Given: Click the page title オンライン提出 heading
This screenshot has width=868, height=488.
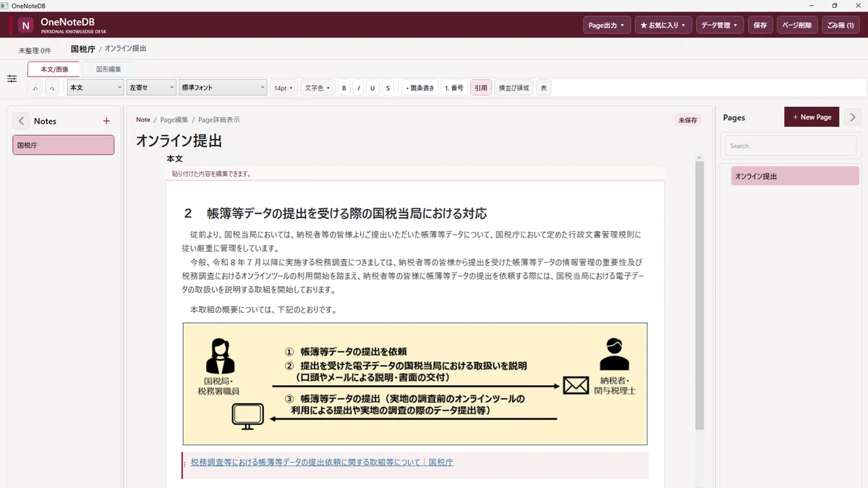Looking at the screenshot, I should (179, 140).
